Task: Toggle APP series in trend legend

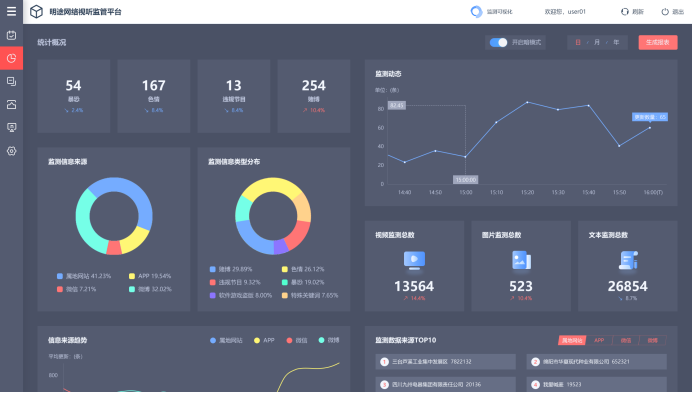Action: click(x=264, y=340)
